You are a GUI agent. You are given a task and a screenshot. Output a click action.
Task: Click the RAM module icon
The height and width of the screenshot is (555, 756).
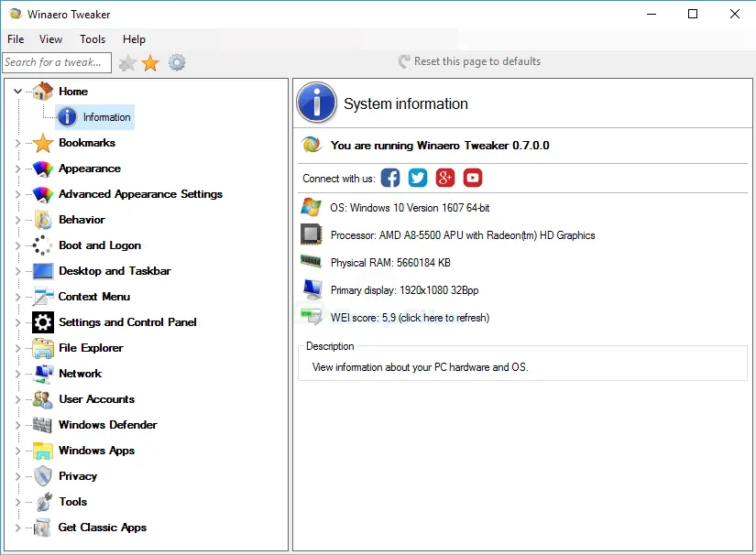click(311, 261)
